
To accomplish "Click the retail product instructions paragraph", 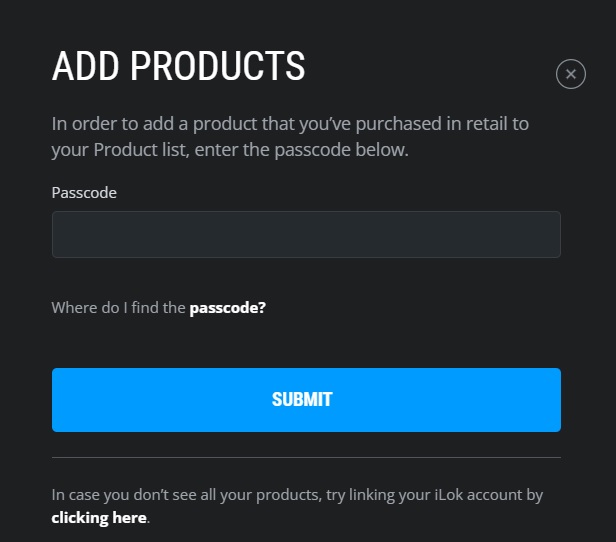I will pyautogui.click(x=290, y=138).
